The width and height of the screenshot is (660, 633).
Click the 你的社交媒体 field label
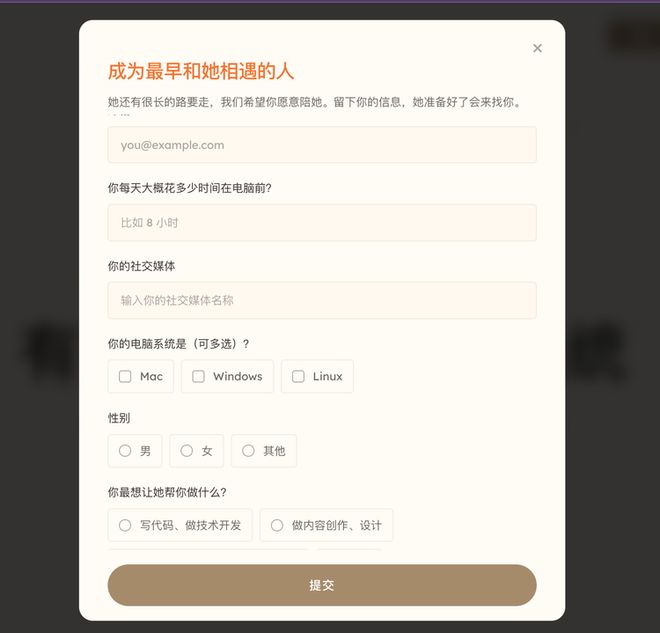pos(141,266)
